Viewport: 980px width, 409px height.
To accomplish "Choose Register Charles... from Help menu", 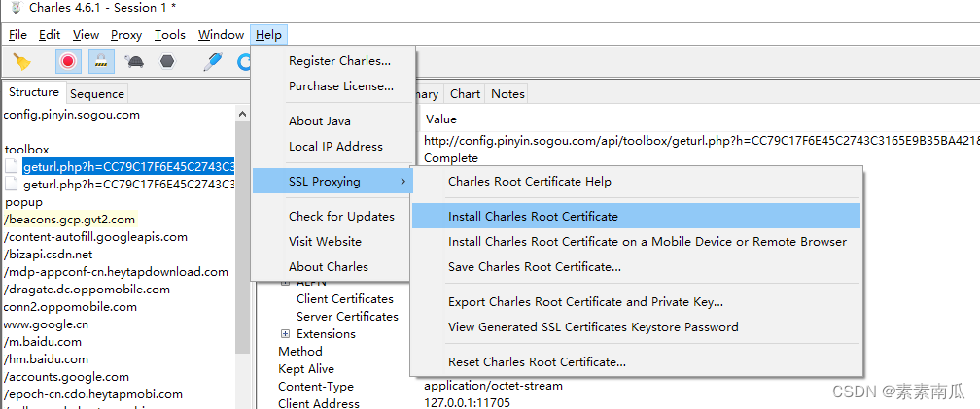I will [339, 61].
